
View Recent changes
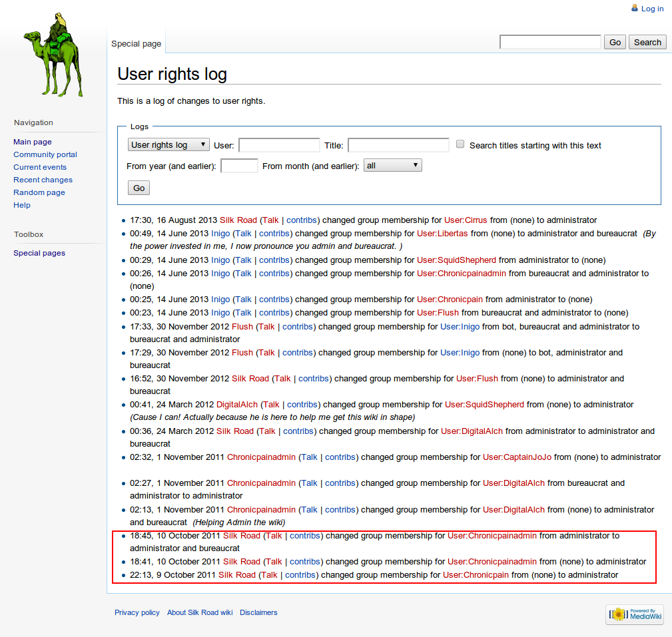click(x=43, y=180)
